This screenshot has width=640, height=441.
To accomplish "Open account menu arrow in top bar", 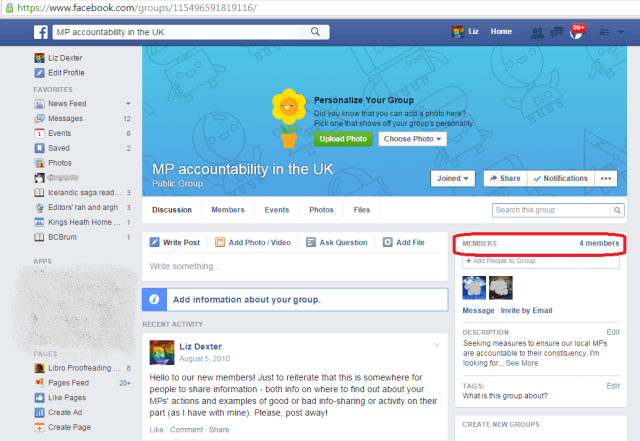I will 621,32.
